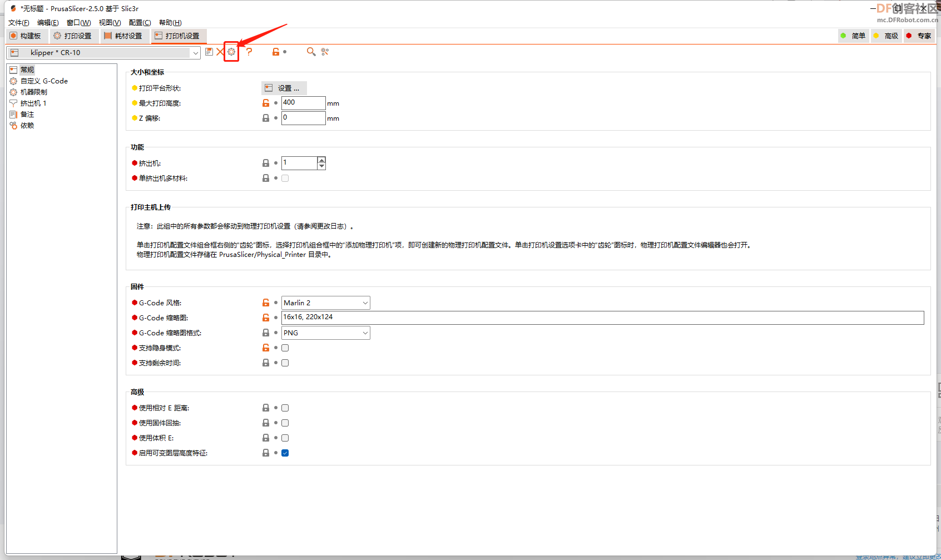Click lock icon beside 单挤出机多材料
Viewport: 941px width, 560px height.
[x=266, y=178]
